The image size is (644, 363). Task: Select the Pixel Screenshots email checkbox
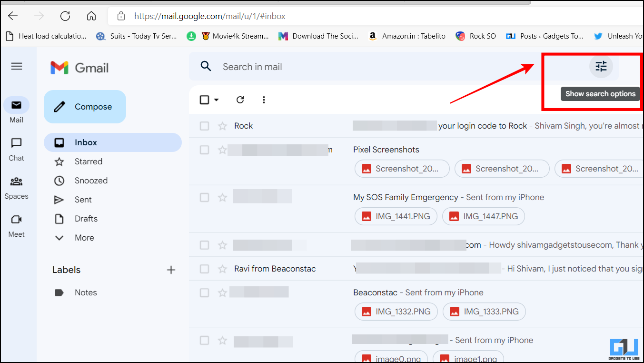click(x=204, y=150)
